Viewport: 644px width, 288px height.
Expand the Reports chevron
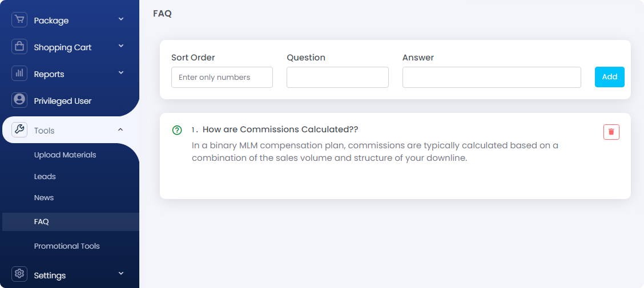pyautogui.click(x=121, y=72)
